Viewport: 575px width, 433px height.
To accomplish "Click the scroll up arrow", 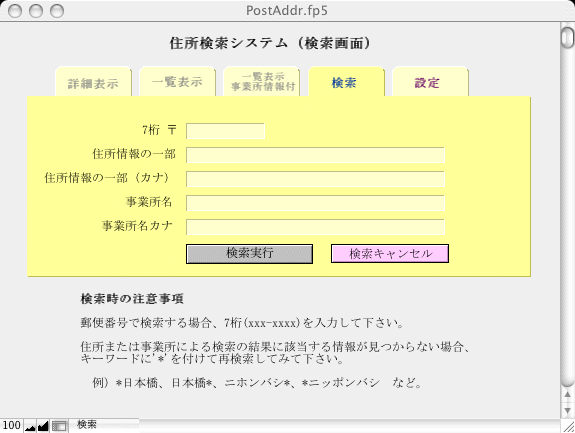I will point(567,395).
